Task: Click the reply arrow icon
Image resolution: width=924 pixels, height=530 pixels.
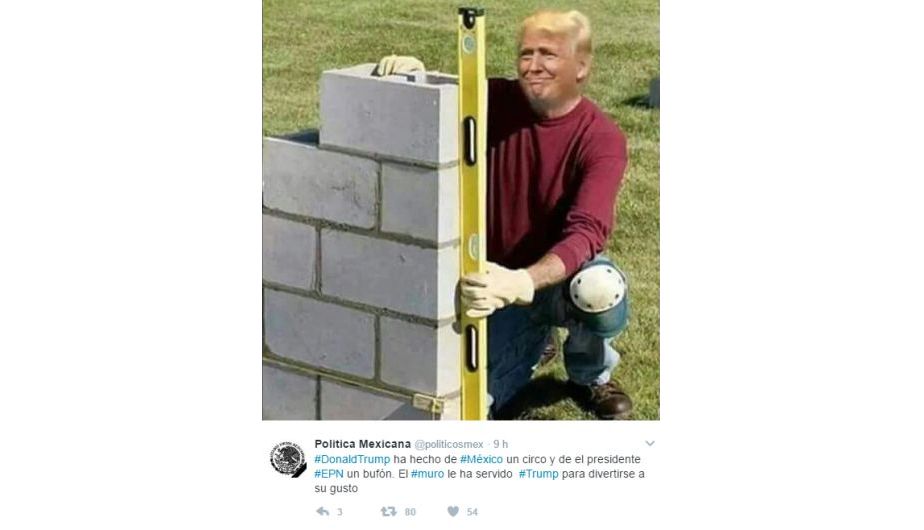Action: [322, 512]
